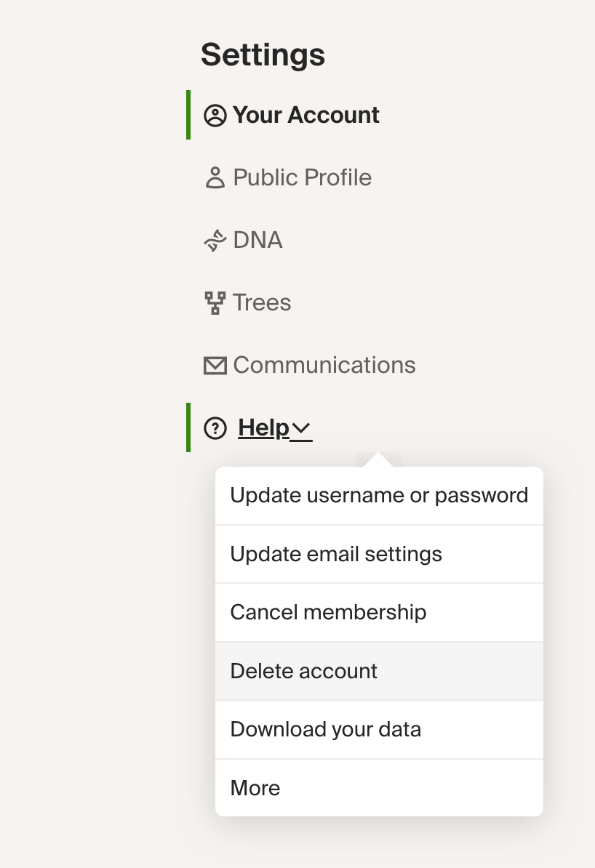595x868 pixels.
Task: Click the Communications envelope icon
Action: pyautogui.click(x=215, y=366)
